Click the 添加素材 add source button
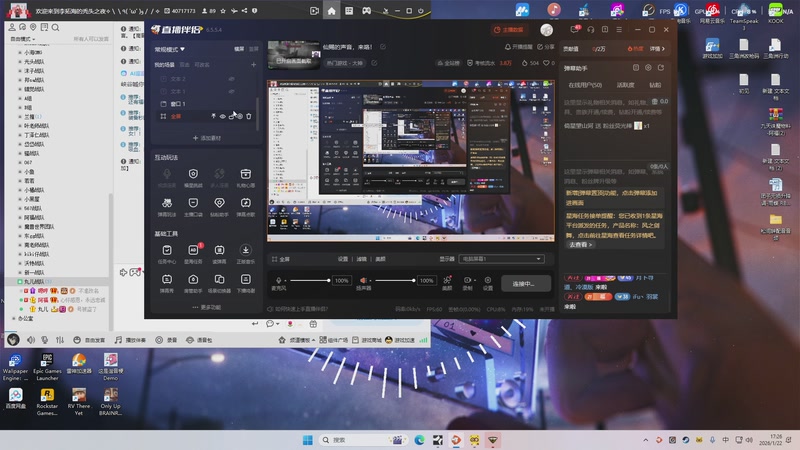This screenshot has width=800, height=450. (x=205, y=137)
